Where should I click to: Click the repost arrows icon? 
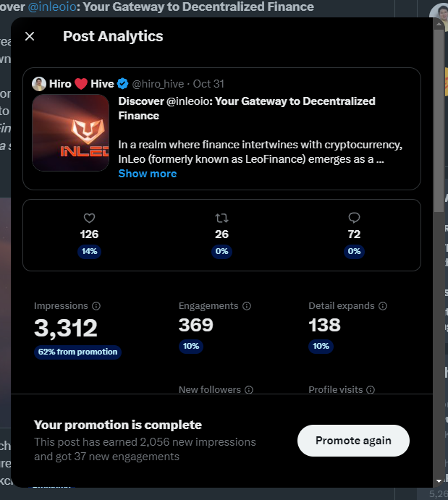[x=221, y=218]
